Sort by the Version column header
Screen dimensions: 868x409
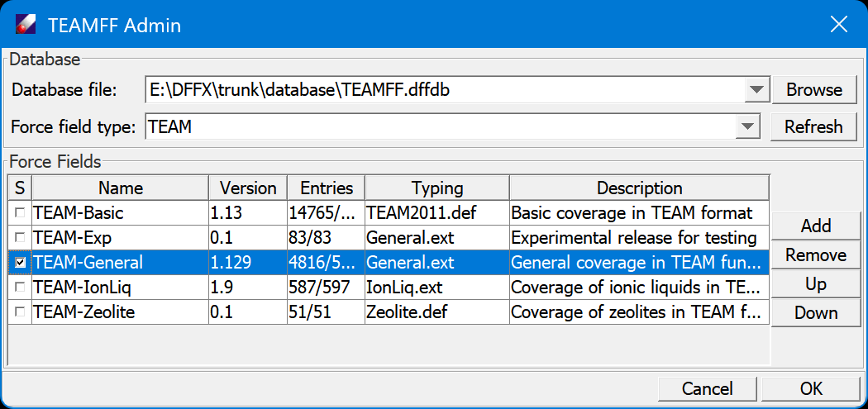pos(248,188)
